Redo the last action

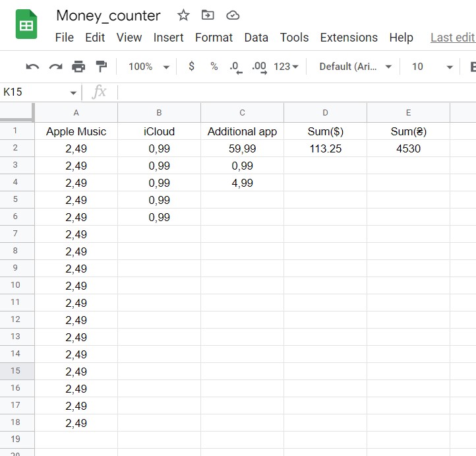tap(55, 67)
